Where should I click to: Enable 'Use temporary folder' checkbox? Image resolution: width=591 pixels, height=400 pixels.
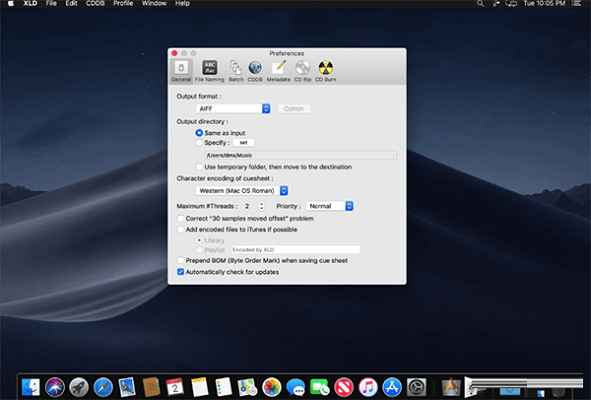coord(199,167)
